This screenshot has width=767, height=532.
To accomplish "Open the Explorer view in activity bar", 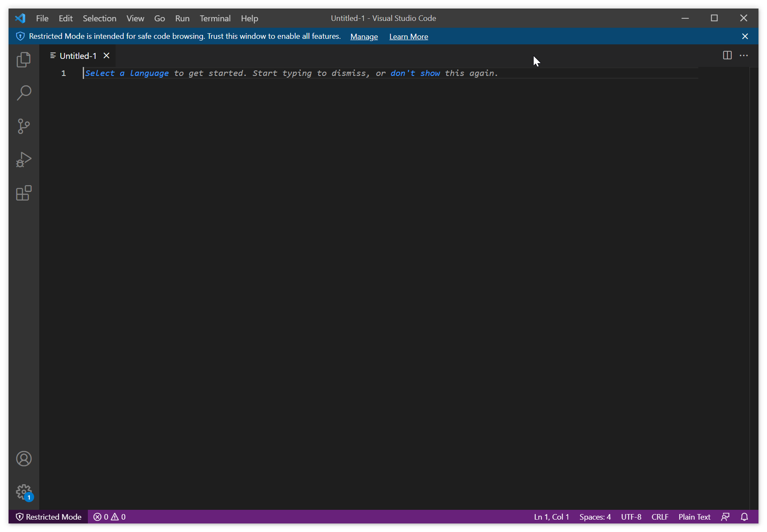I will 24,60.
